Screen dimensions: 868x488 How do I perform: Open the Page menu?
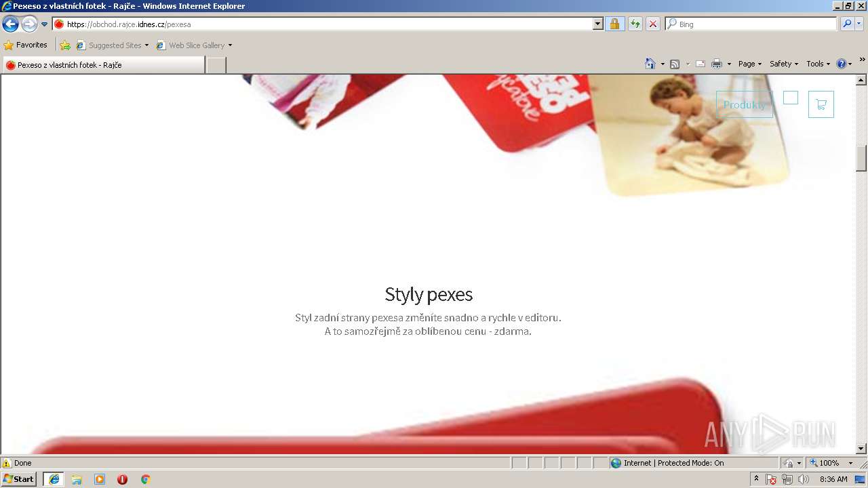coord(750,64)
